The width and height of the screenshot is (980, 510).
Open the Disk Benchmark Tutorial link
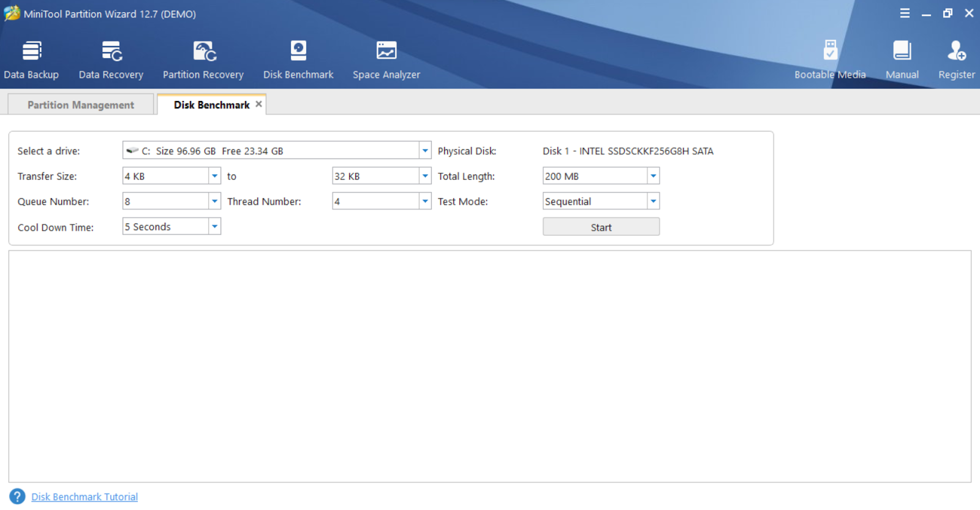tap(85, 497)
